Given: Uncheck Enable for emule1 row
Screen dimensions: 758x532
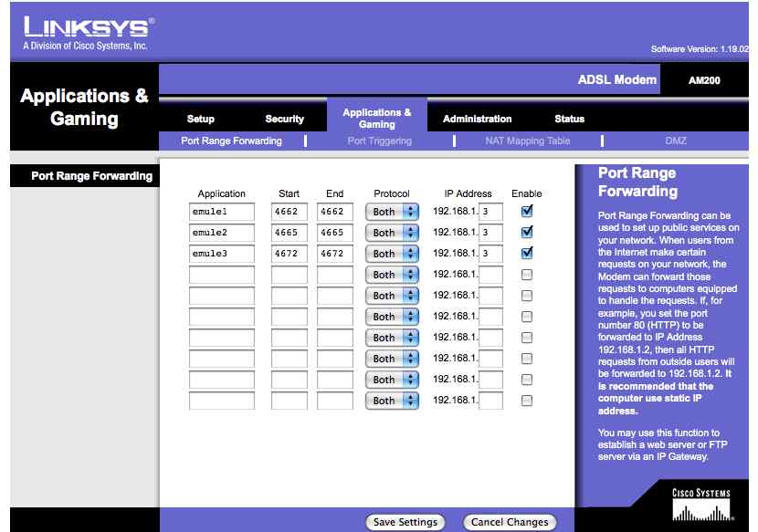Looking at the screenshot, I should (527, 211).
